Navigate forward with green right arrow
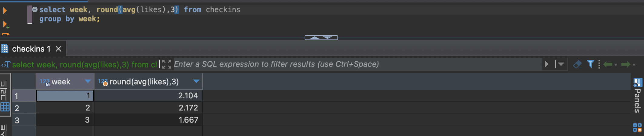Screen dimensions: 644x136 pyautogui.click(x=626, y=64)
